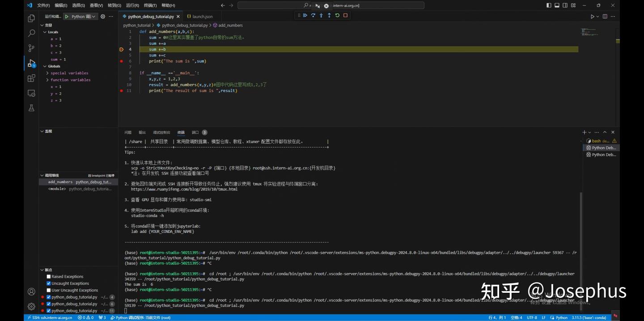Open the Extensions view

coord(31,78)
